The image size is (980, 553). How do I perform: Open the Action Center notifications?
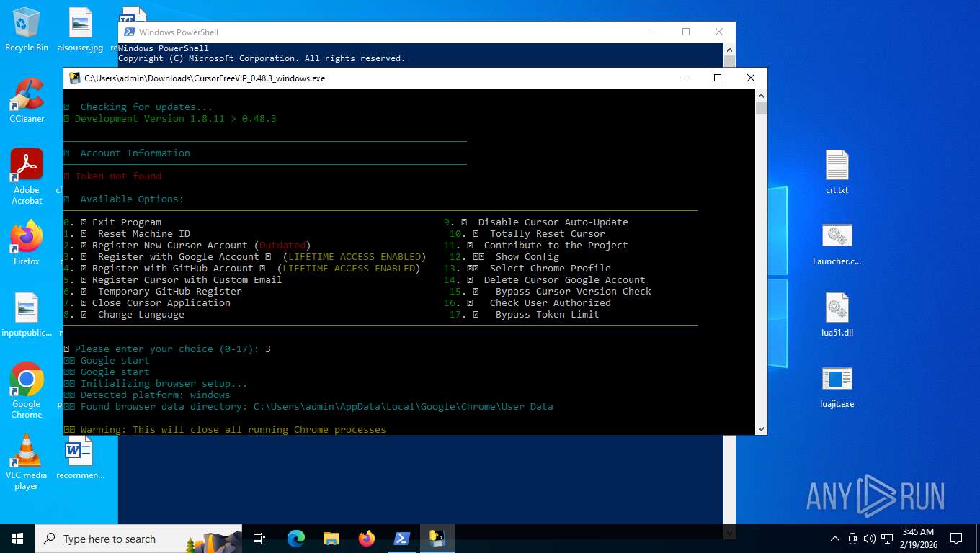pos(956,539)
